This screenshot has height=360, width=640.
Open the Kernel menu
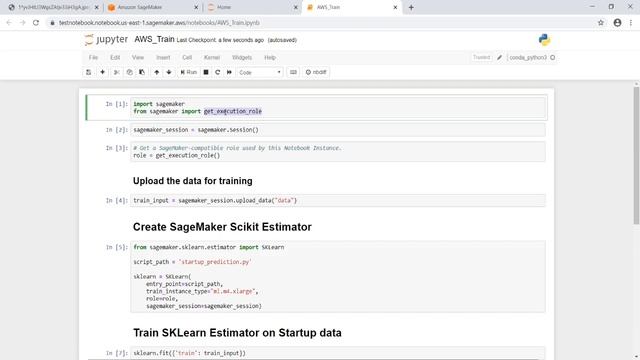pyautogui.click(x=212, y=58)
